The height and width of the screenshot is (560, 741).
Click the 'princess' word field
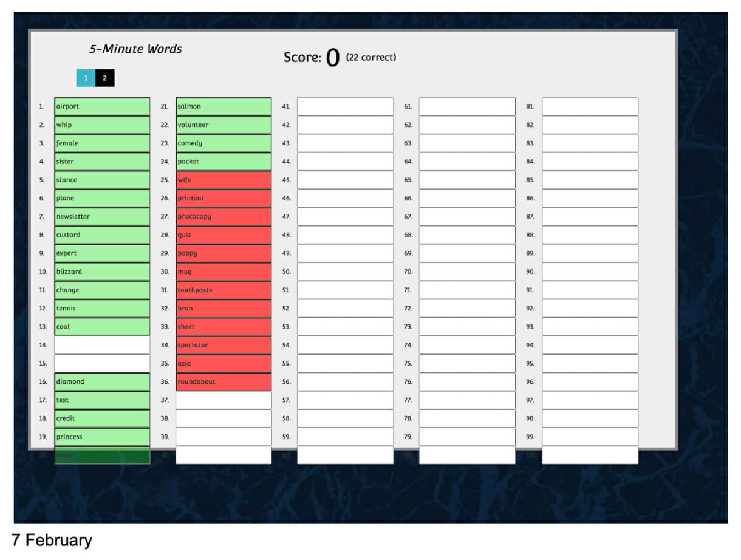point(102,437)
